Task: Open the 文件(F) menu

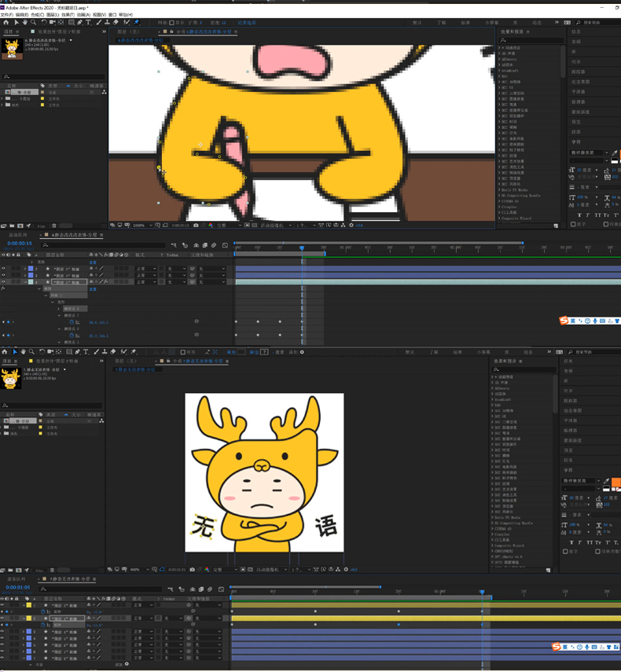Action: click(7, 15)
